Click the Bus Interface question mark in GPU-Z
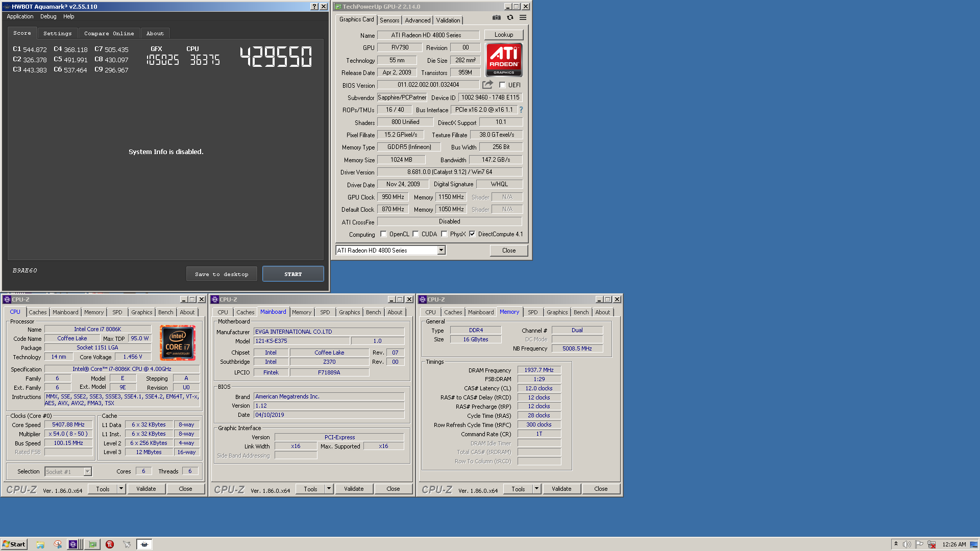 point(521,110)
